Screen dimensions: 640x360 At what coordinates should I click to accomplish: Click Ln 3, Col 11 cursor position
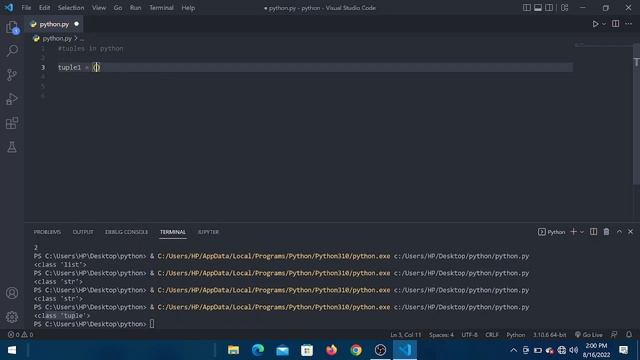[406, 335]
